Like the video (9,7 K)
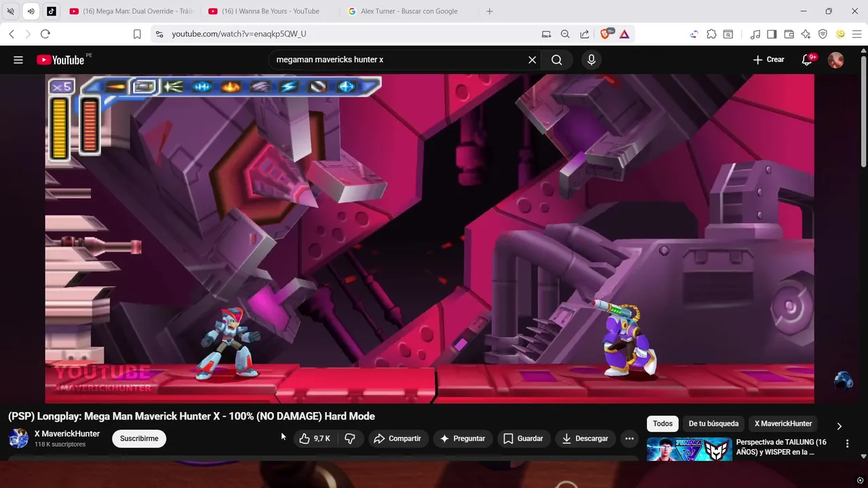The height and width of the screenshot is (488, 868). (314, 439)
